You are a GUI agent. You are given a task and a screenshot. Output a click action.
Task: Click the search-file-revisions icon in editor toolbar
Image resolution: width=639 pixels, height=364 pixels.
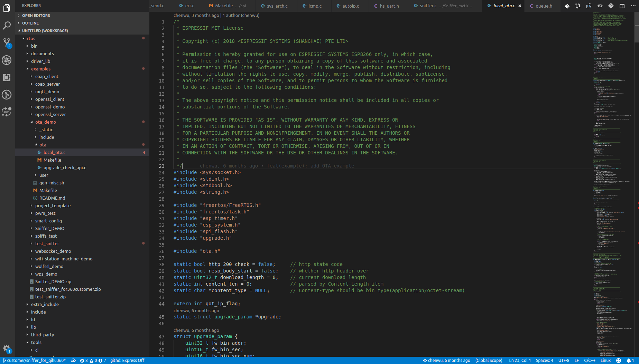tap(589, 6)
